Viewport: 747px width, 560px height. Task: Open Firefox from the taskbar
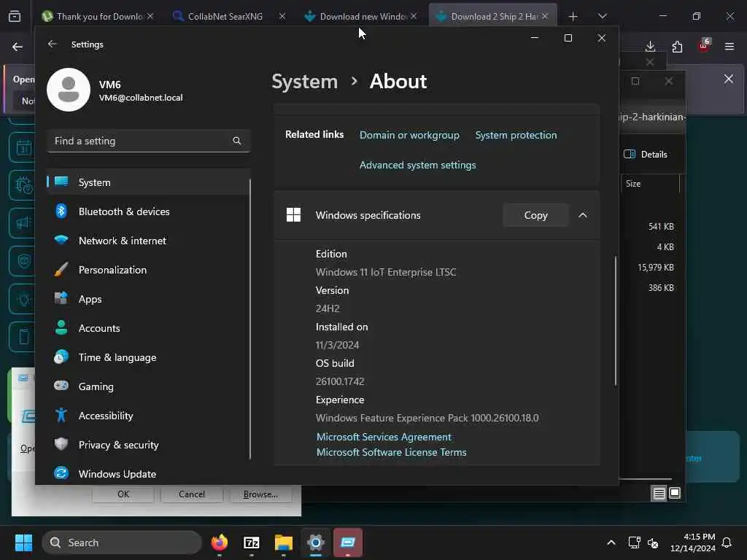(219, 542)
